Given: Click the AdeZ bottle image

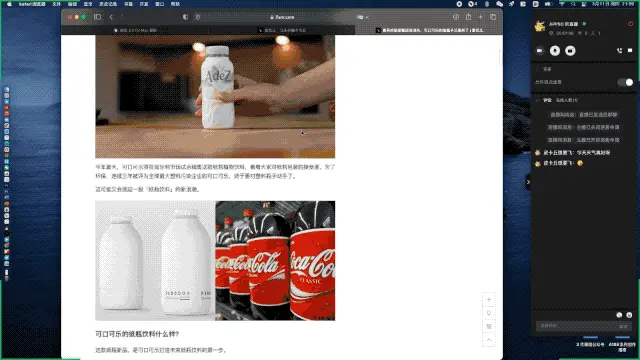Looking at the screenshot, I should 215,96.
